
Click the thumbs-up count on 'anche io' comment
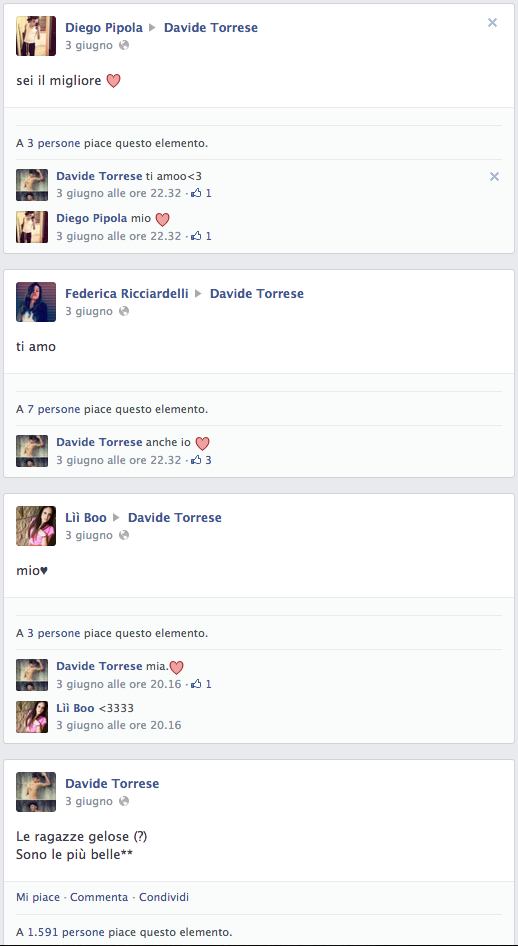pos(201,460)
